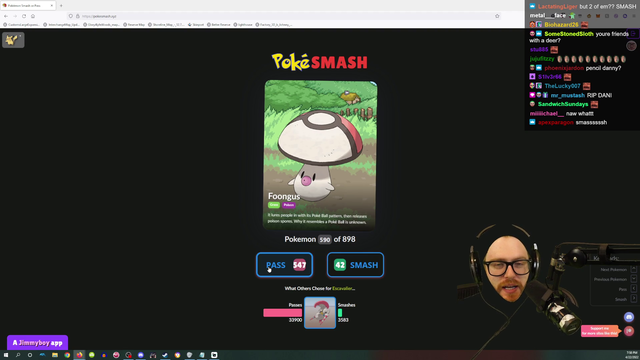Image resolution: width=640 pixels, height=360 pixels.
Task: Click the Grass type badge
Action: click(274, 205)
